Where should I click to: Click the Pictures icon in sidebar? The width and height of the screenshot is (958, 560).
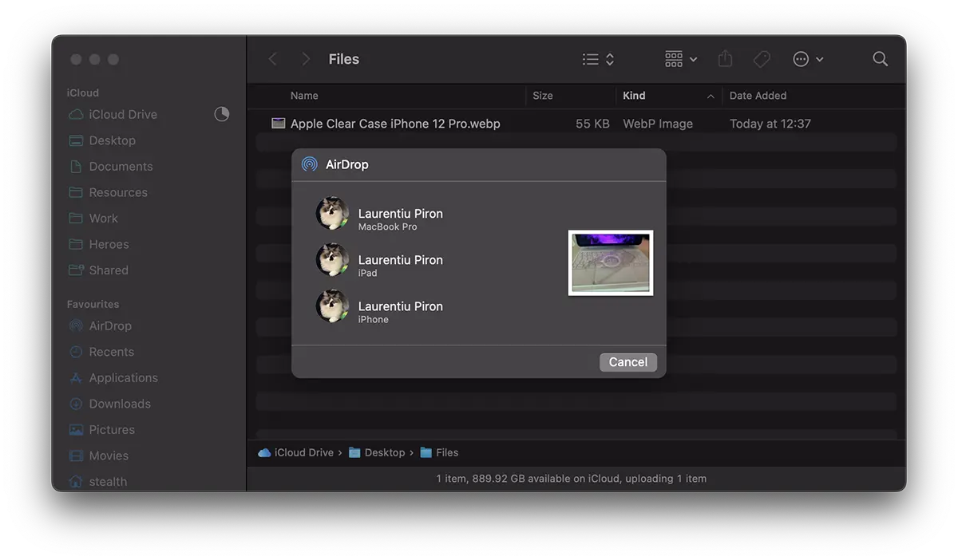pyautogui.click(x=76, y=430)
